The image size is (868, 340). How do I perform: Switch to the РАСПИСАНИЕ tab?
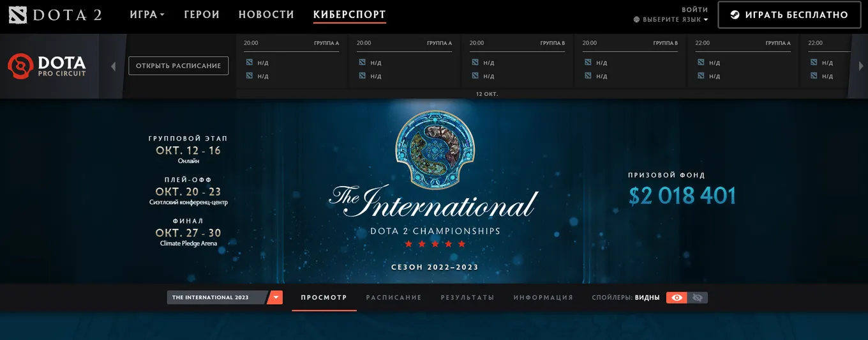(x=394, y=298)
